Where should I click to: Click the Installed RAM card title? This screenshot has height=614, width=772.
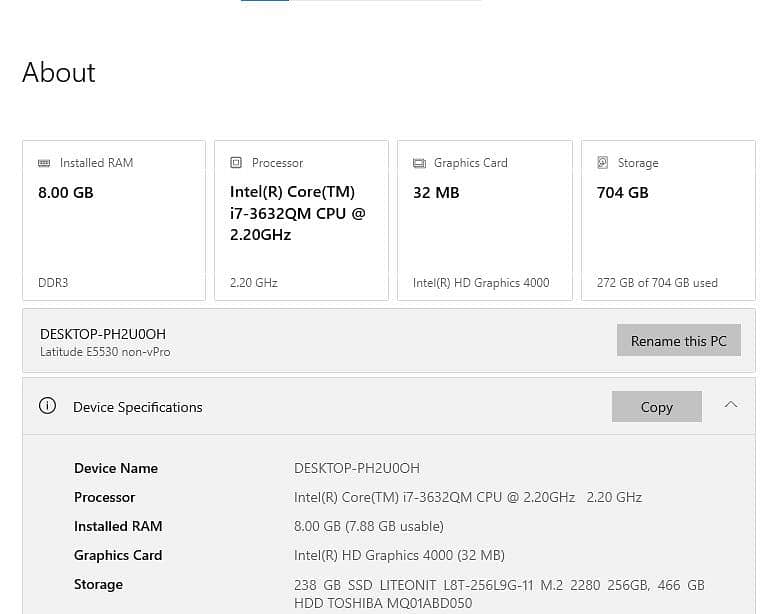pyautogui.click(x=96, y=163)
